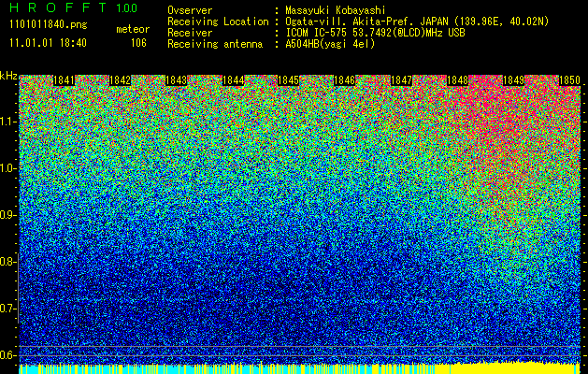
Task: Click the 1849 time marker
Action: tap(513, 80)
